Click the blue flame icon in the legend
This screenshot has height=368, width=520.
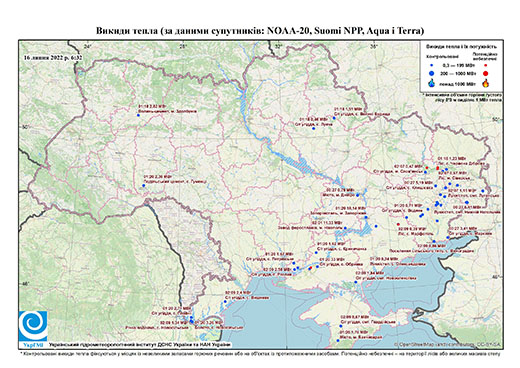[x=432, y=83]
